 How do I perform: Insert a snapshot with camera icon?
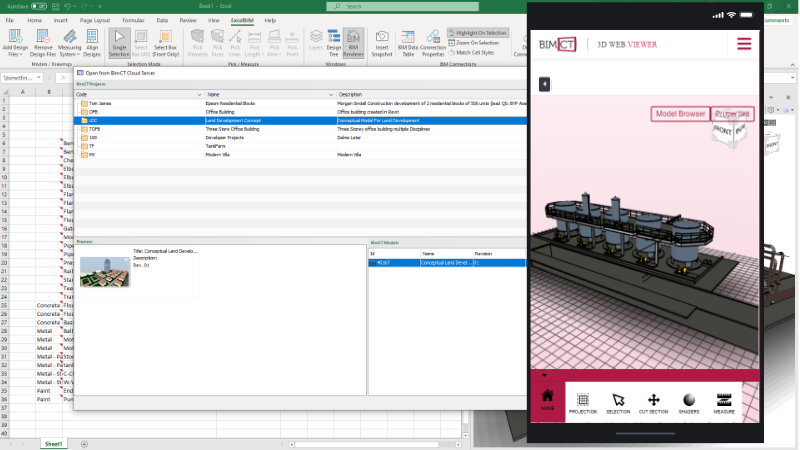(x=382, y=43)
